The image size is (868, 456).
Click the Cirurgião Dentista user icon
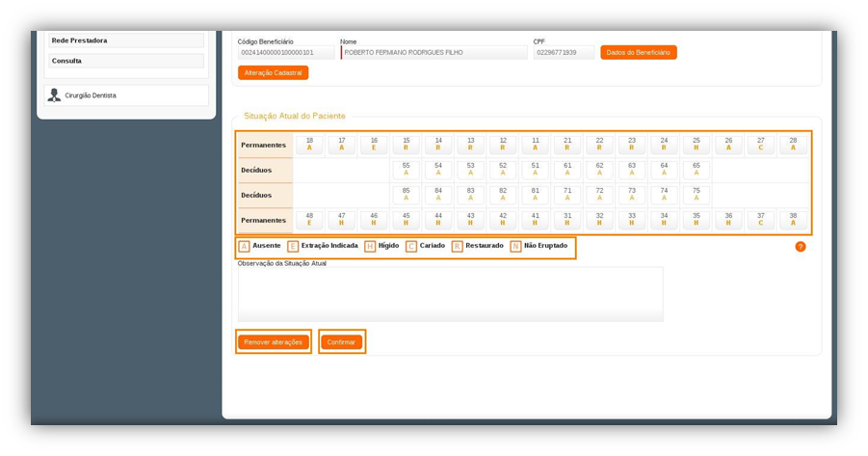(54, 95)
